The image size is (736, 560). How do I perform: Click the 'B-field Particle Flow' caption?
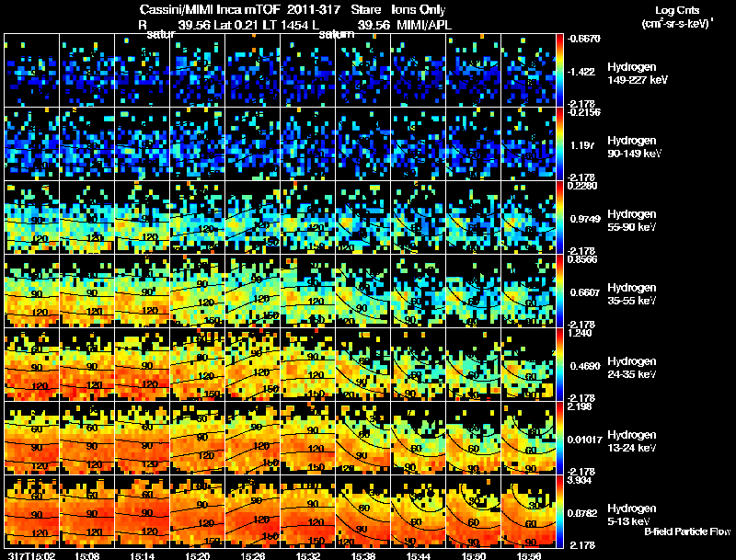(687, 531)
